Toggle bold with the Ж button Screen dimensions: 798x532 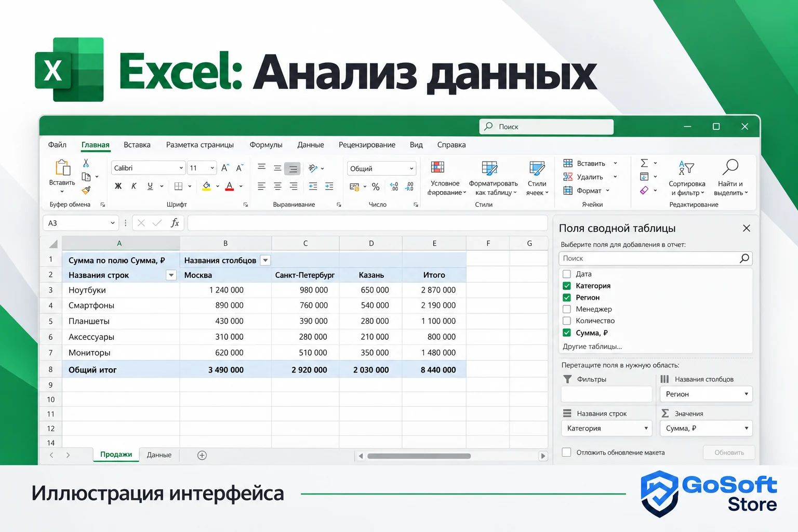coord(118,186)
